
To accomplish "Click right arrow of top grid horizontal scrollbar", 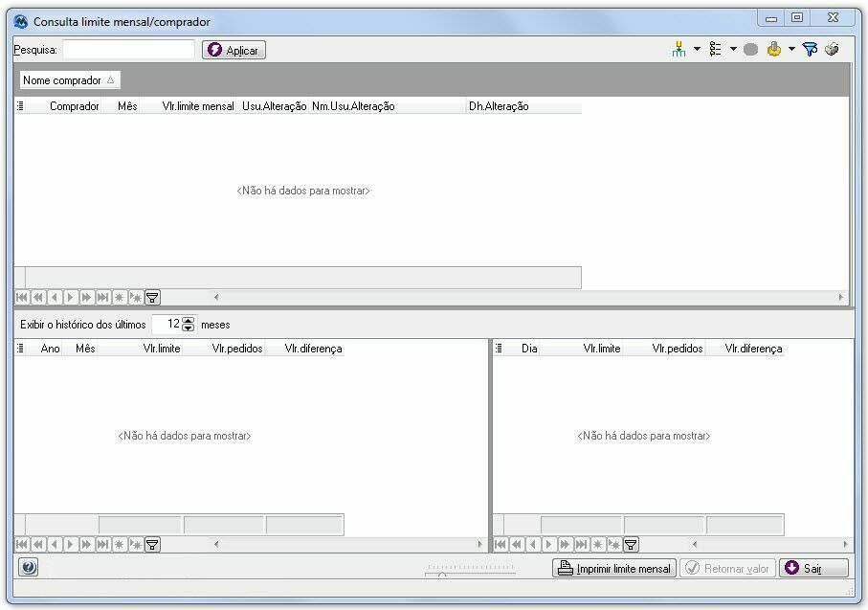I will 841,298.
